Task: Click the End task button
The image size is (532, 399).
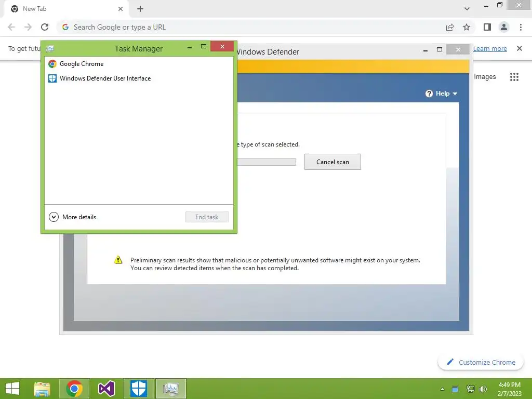Action: pyautogui.click(x=207, y=217)
